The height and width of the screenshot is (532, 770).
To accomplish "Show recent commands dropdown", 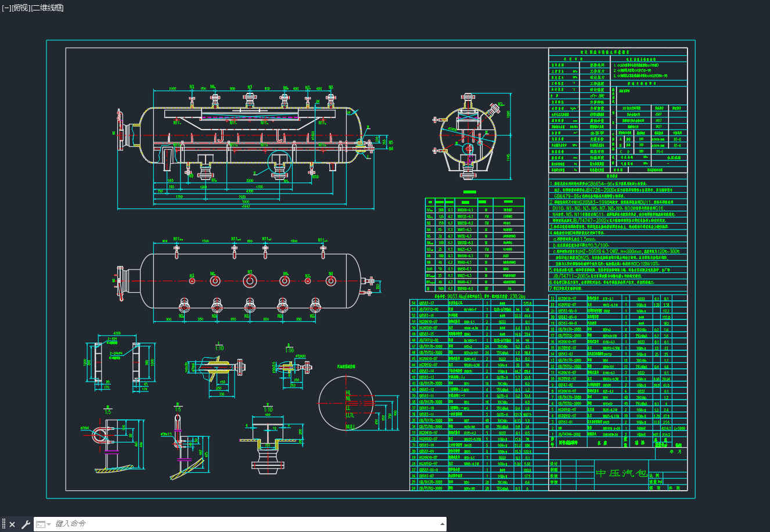I will click(x=44, y=524).
